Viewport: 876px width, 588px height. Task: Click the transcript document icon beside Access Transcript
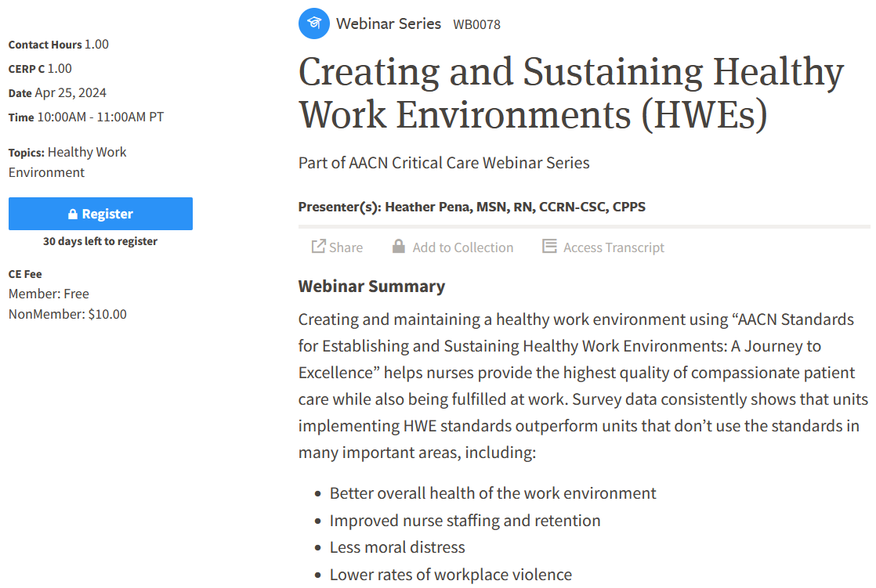tap(548, 246)
